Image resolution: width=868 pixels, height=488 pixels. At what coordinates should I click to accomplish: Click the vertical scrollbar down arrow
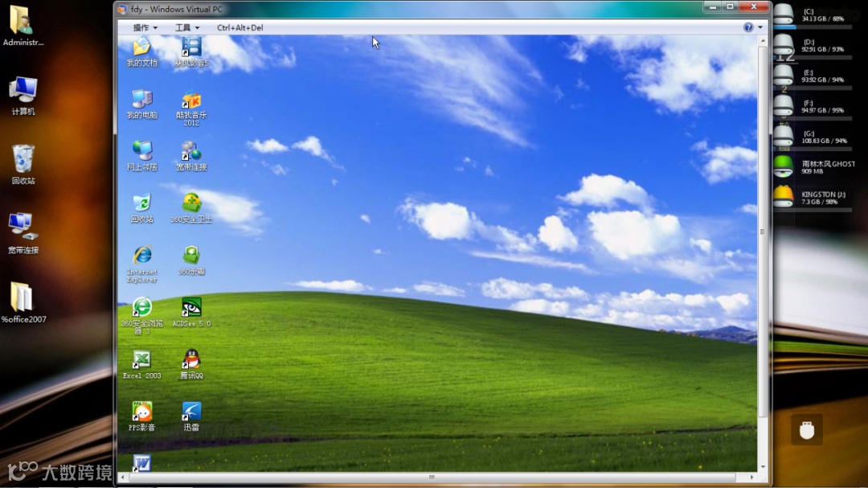coord(763,467)
